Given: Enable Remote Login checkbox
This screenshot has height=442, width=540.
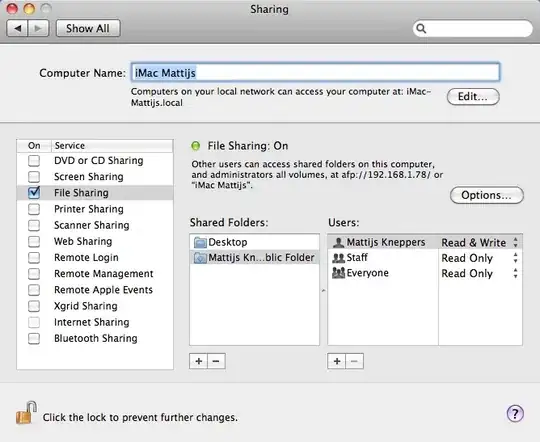Looking at the screenshot, I should pyautogui.click(x=34, y=258).
